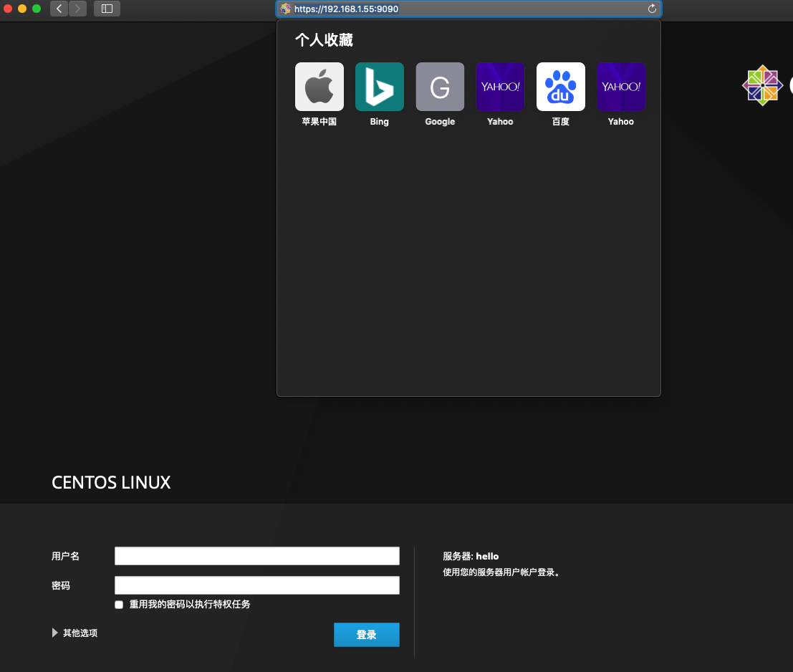Open the 苹果中国 Apple favorite
The image size is (793, 672).
click(319, 86)
